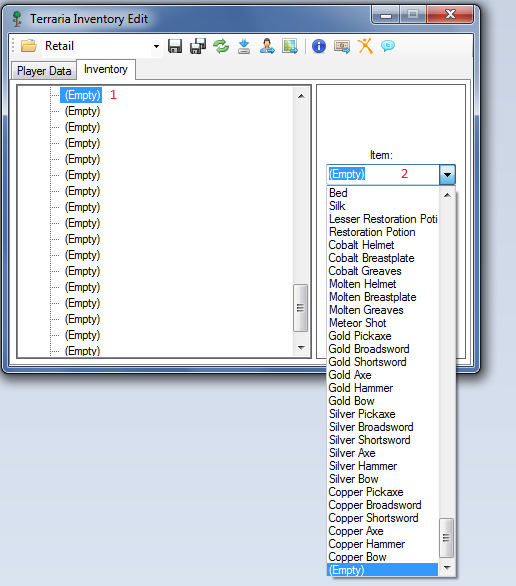Open the blue info icon
Viewport: 516px width, 586px height.
pyautogui.click(x=319, y=46)
